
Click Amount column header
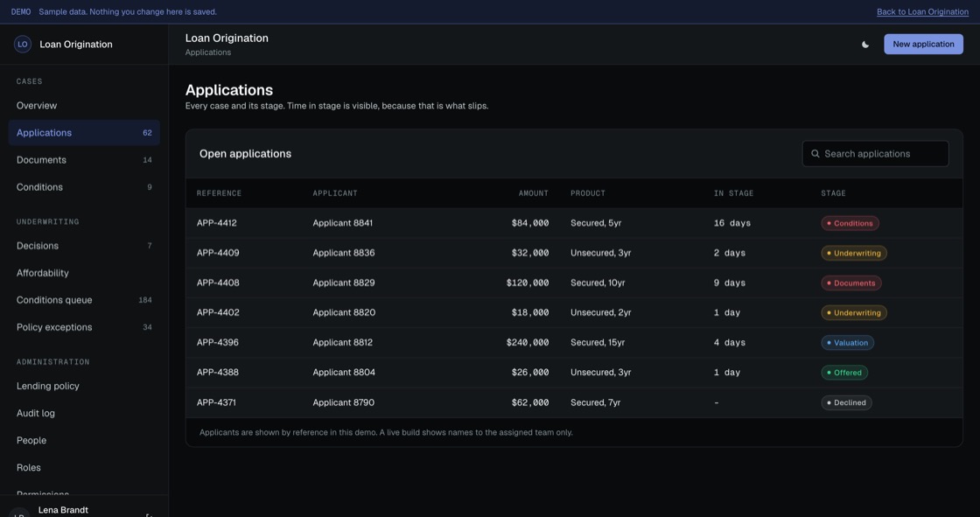point(533,193)
